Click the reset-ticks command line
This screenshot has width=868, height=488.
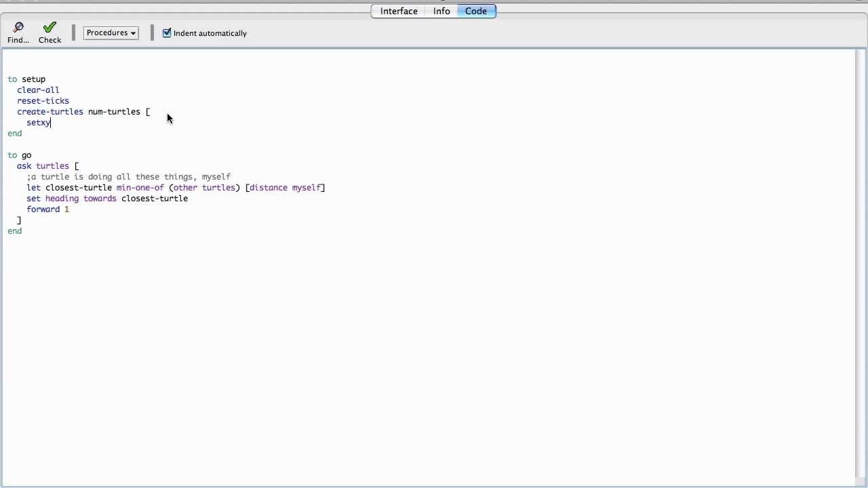click(x=43, y=101)
